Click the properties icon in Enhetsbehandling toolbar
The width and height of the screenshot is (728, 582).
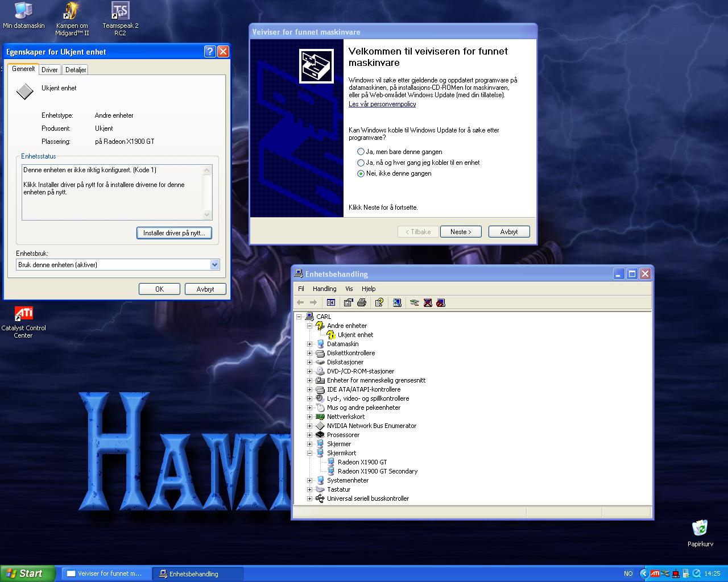pos(348,303)
